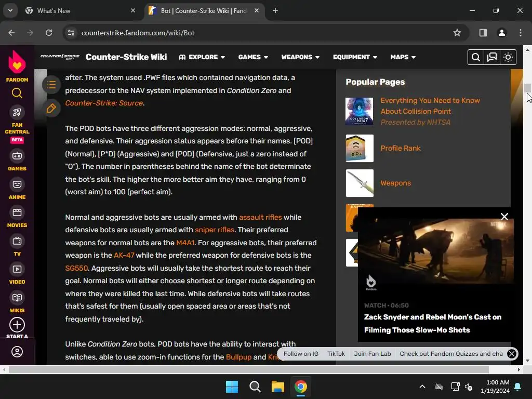Click the Counter-Strike Wiki logo image

tap(60, 57)
